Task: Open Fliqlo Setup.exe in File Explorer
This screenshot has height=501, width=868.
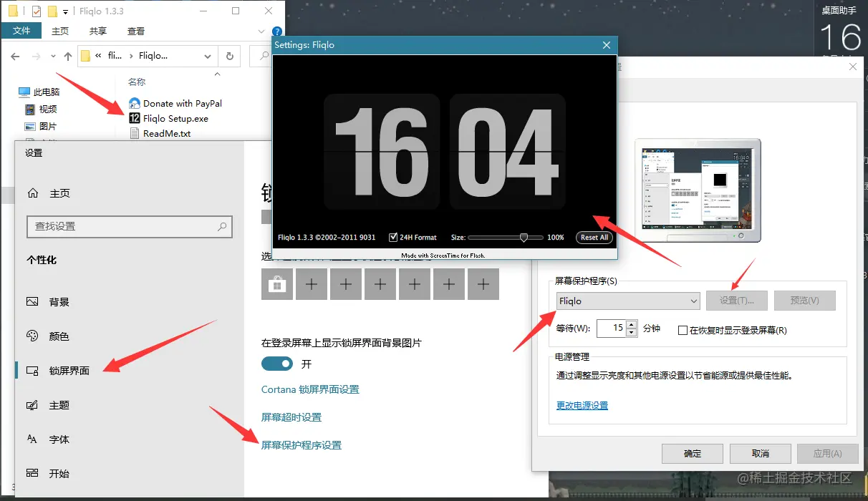Action: [169, 119]
